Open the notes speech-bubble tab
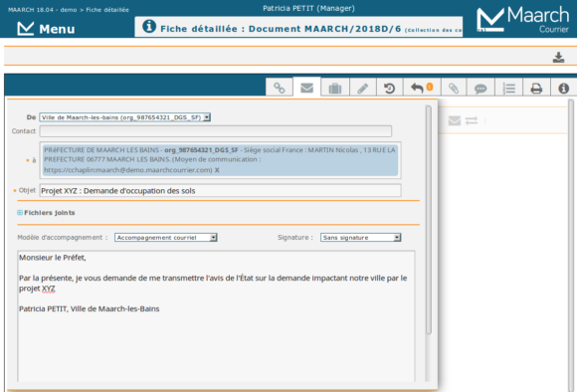The height and width of the screenshot is (392, 577). coord(481,89)
